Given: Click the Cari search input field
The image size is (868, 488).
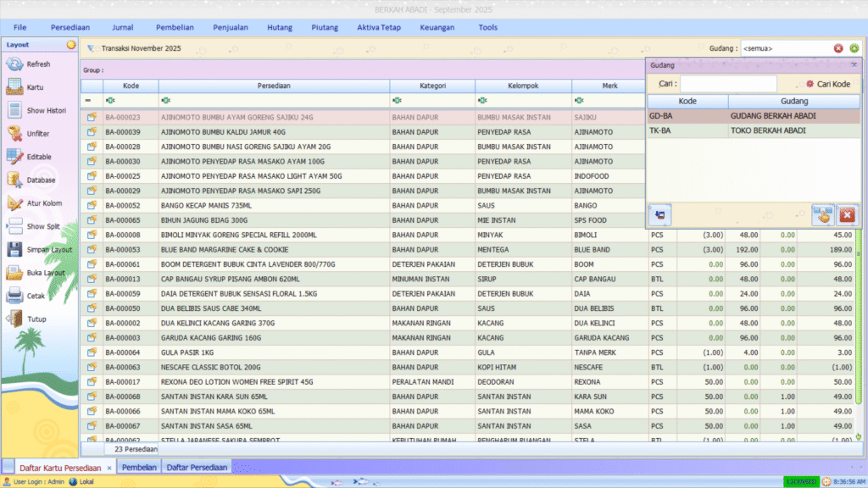Looking at the screenshot, I should tap(728, 84).
